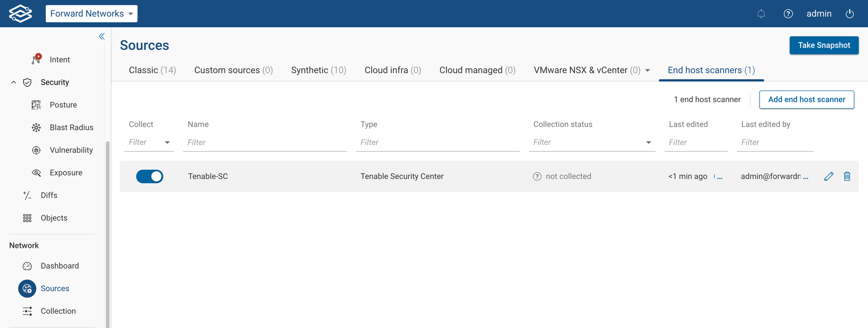The image size is (868, 328).
Task: Open the Collect filter dropdown
Action: [x=167, y=143]
